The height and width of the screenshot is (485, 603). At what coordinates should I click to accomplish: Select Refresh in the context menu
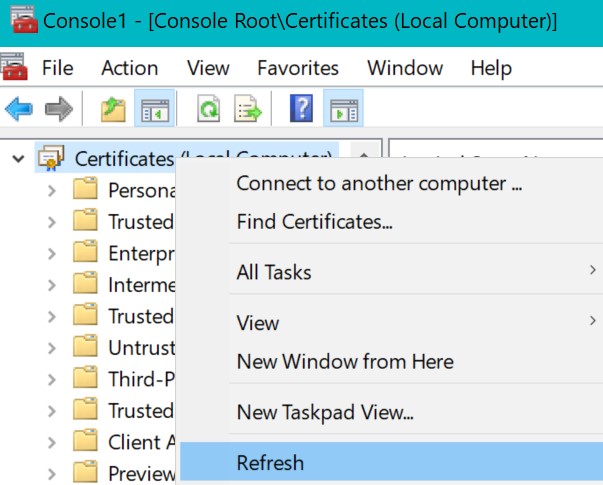270,462
